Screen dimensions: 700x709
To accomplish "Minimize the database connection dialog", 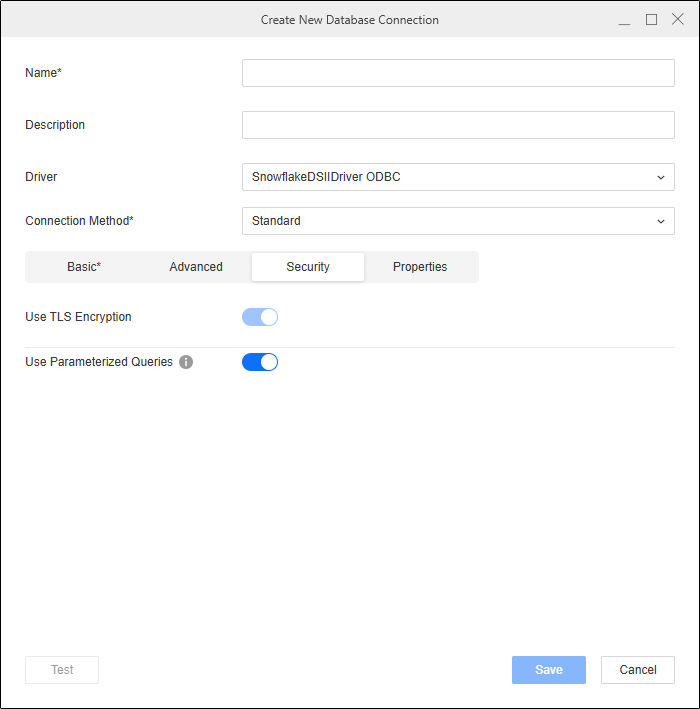I will 624,20.
